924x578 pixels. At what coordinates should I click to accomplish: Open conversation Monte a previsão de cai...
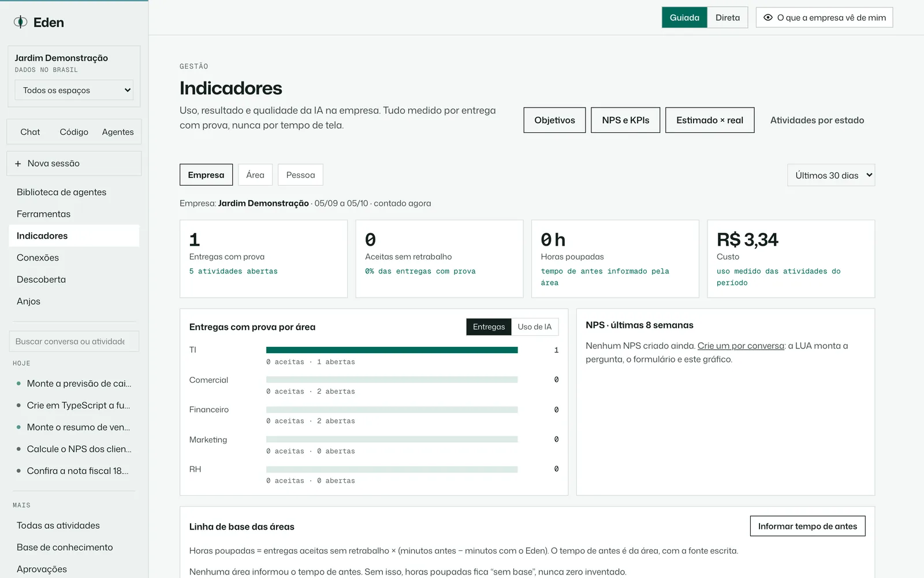[x=74, y=384]
